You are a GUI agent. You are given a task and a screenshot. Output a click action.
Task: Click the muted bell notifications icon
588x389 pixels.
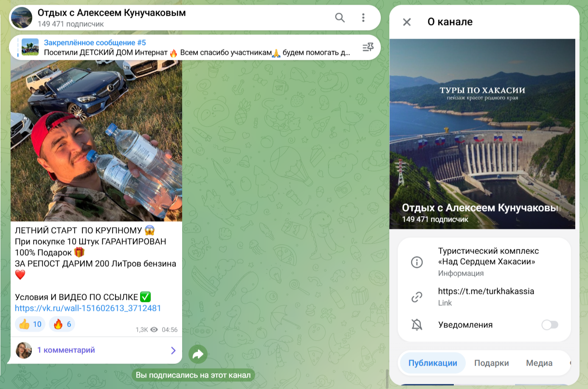(417, 325)
